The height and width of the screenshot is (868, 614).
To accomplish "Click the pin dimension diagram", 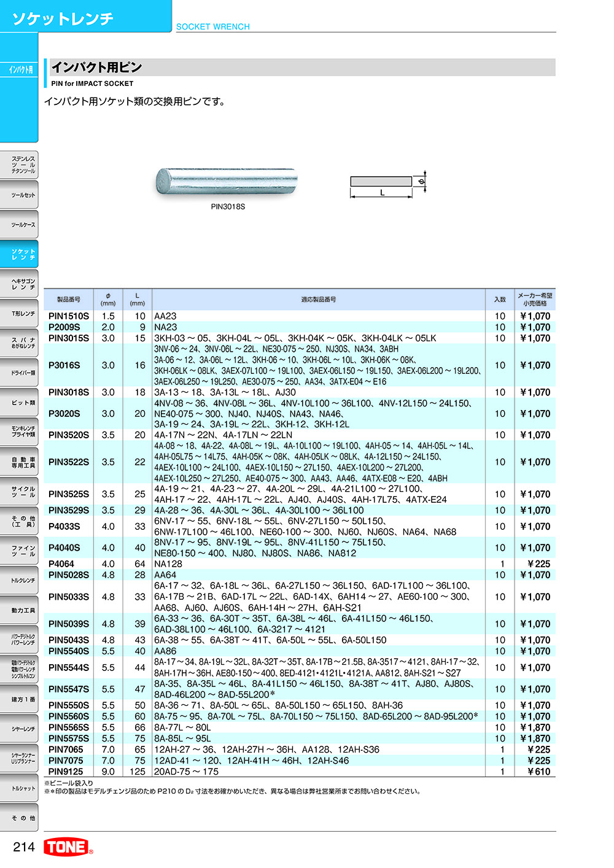I will tap(388, 184).
